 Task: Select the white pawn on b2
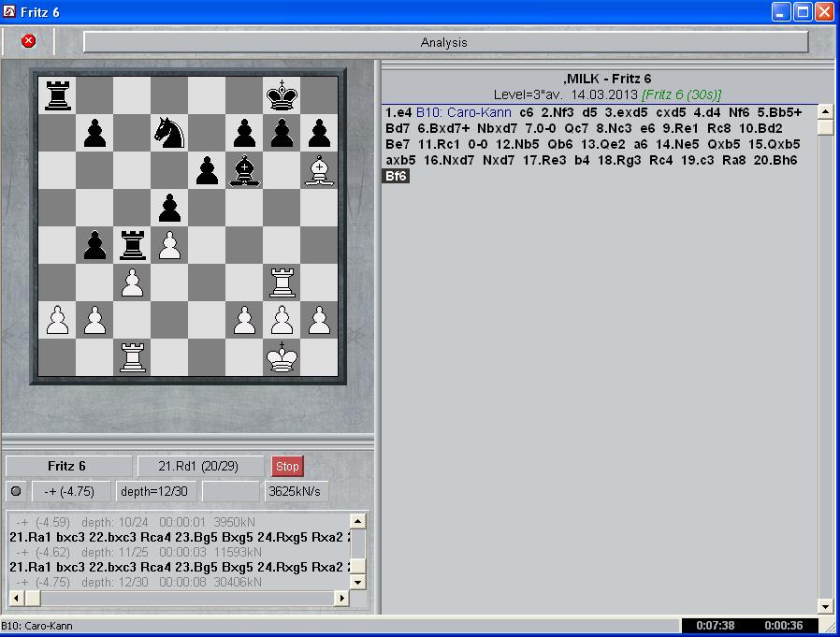(94, 320)
